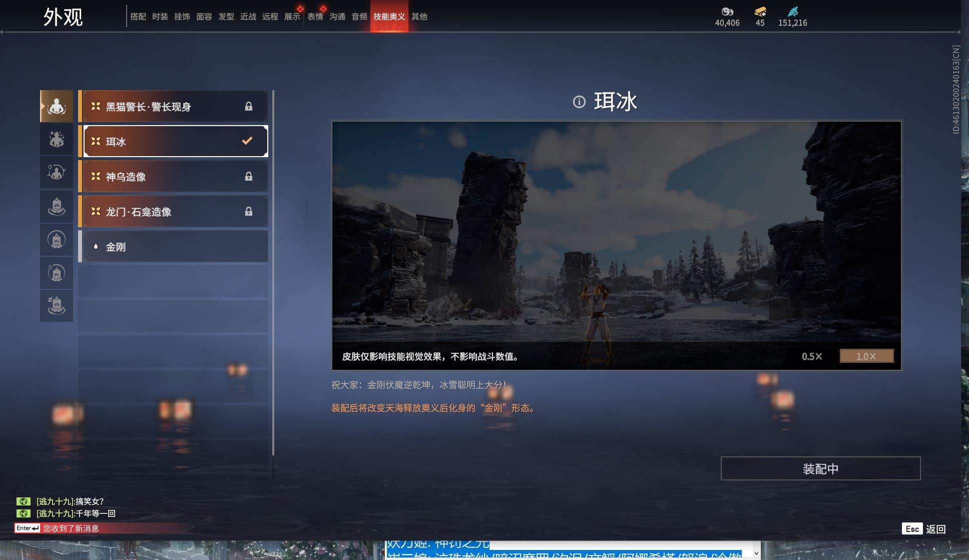The width and height of the screenshot is (969, 560).
Task: Click the lock icon on 神乌造像
Action: (x=249, y=176)
